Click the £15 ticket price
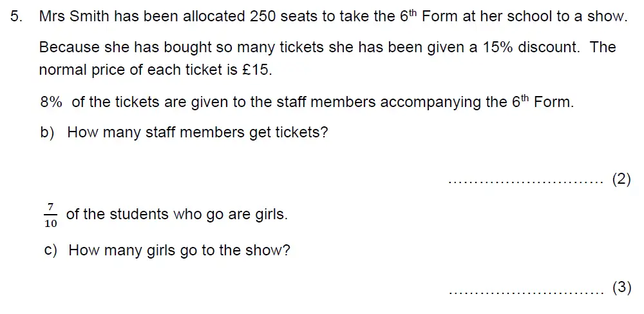644x314 pixels. coord(257,70)
